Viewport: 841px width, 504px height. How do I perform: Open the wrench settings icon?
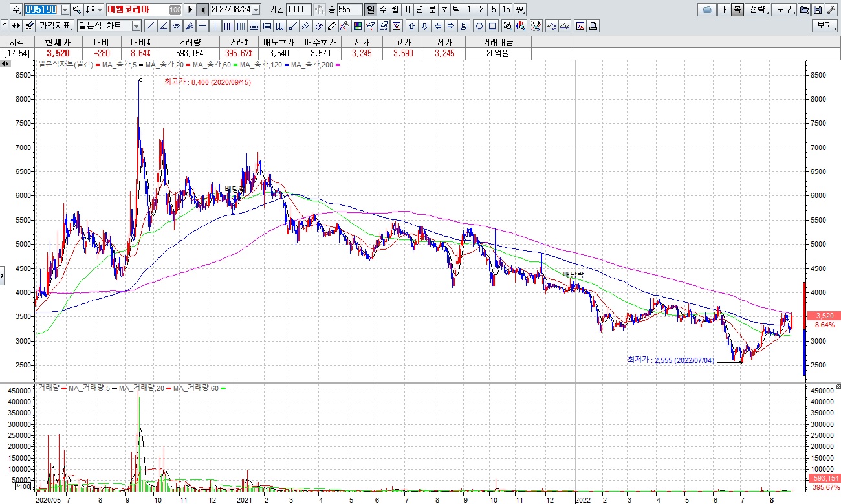coord(831,10)
